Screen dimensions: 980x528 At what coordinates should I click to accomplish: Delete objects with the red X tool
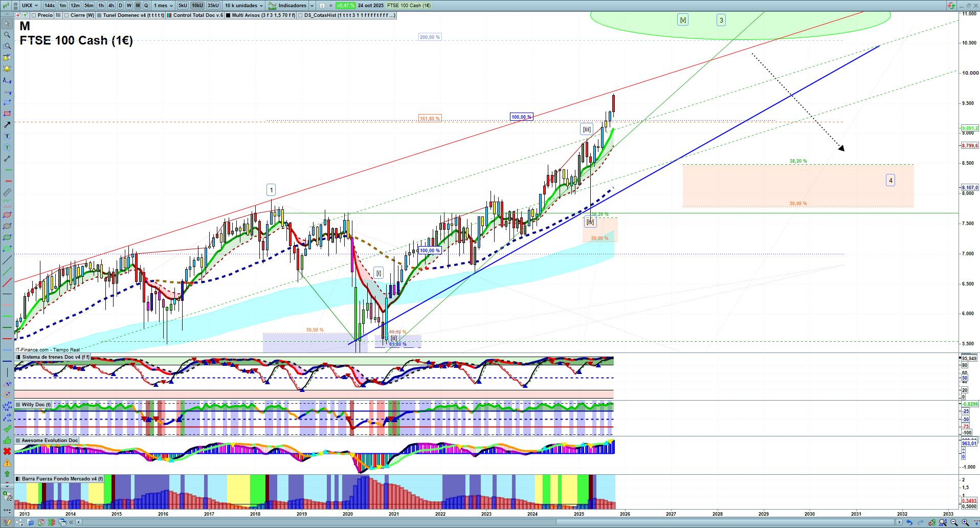[7, 451]
